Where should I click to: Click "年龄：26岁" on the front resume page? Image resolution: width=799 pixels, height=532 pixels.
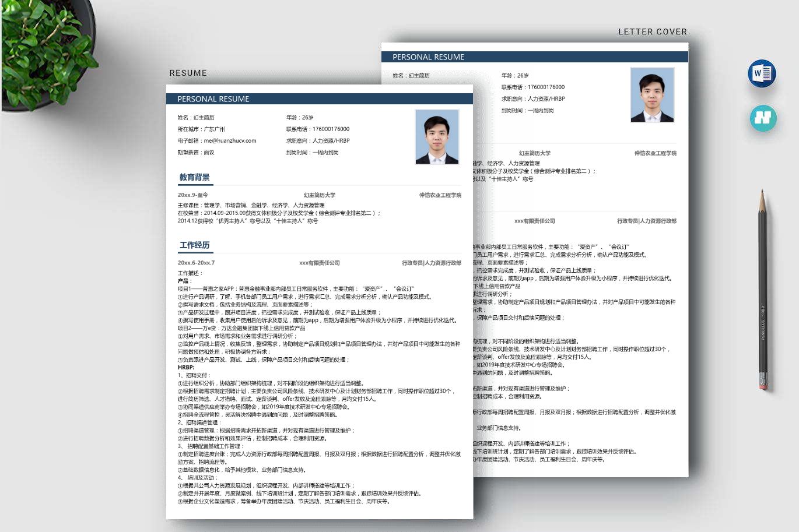tap(300, 118)
